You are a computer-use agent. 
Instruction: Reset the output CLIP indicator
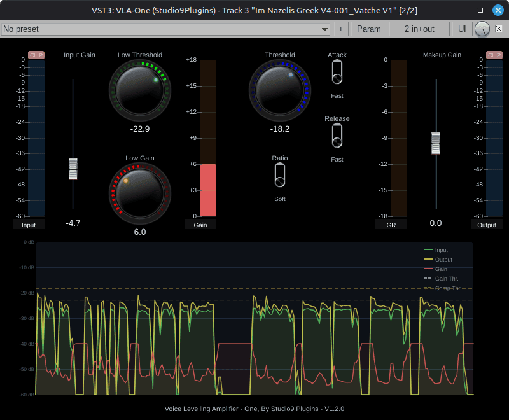[x=494, y=55]
